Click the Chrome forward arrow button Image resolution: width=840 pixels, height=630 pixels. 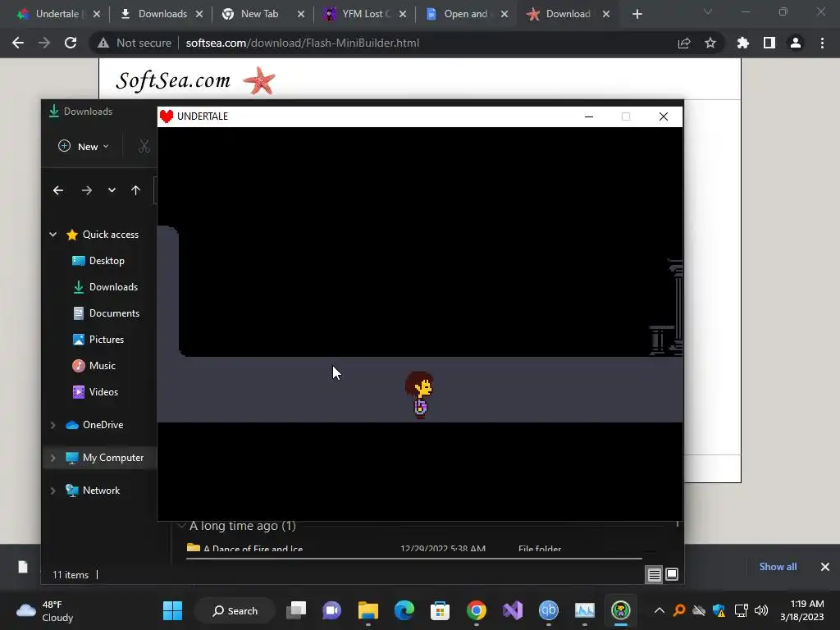pyautogui.click(x=44, y=43)
